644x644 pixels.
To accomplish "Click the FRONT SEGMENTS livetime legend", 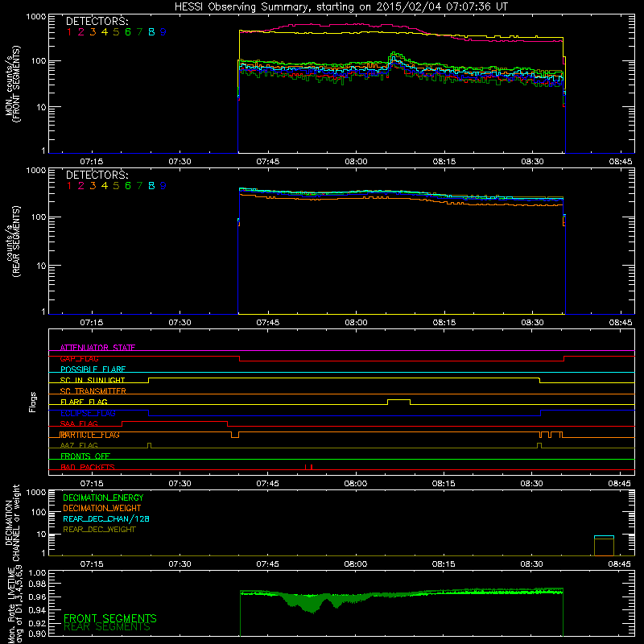I will coord(110,618).
